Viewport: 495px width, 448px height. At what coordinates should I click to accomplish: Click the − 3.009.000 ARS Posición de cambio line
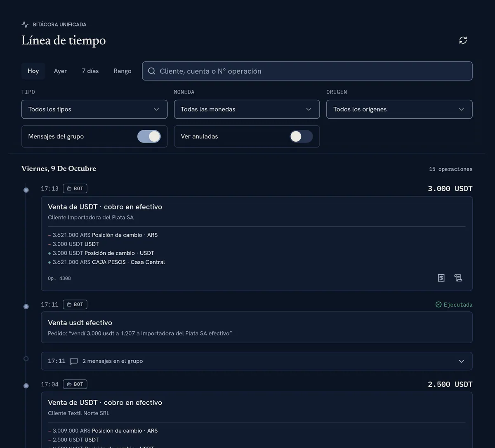pyautogui.click(x=103, y=431)
